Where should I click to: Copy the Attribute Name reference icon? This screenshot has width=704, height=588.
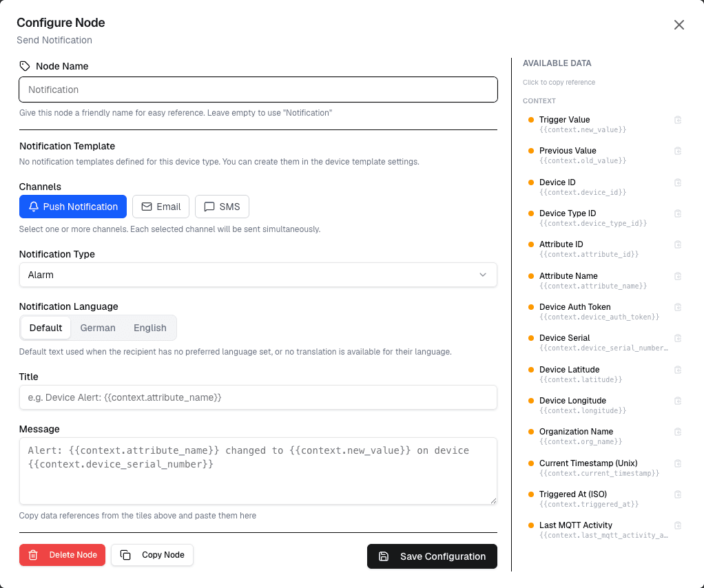[x=678, y=276]
